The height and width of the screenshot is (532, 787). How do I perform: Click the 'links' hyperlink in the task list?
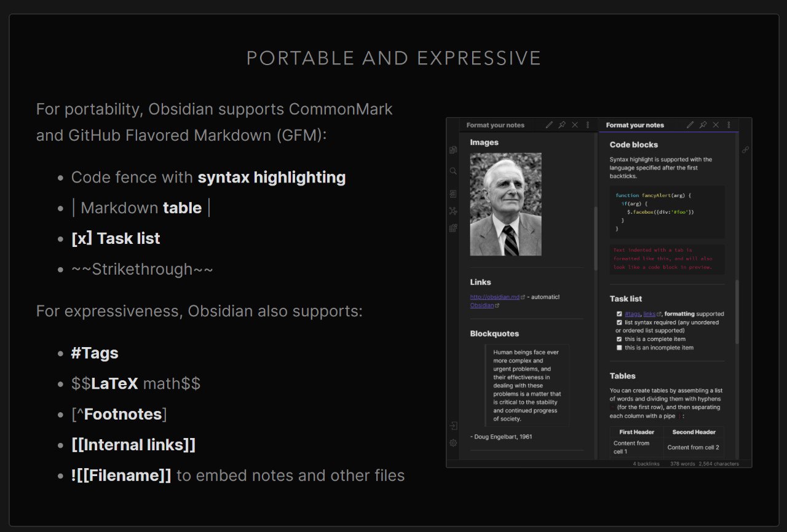(650, 314)
